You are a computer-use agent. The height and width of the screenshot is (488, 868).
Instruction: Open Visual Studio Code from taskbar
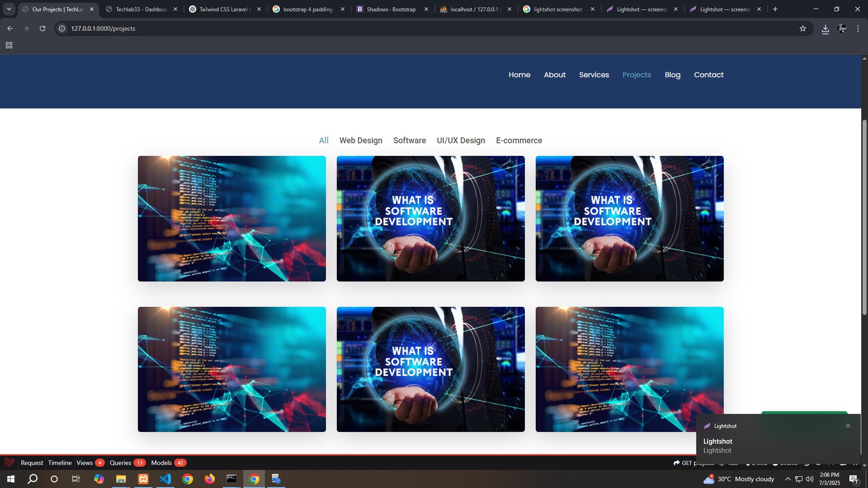165,479
